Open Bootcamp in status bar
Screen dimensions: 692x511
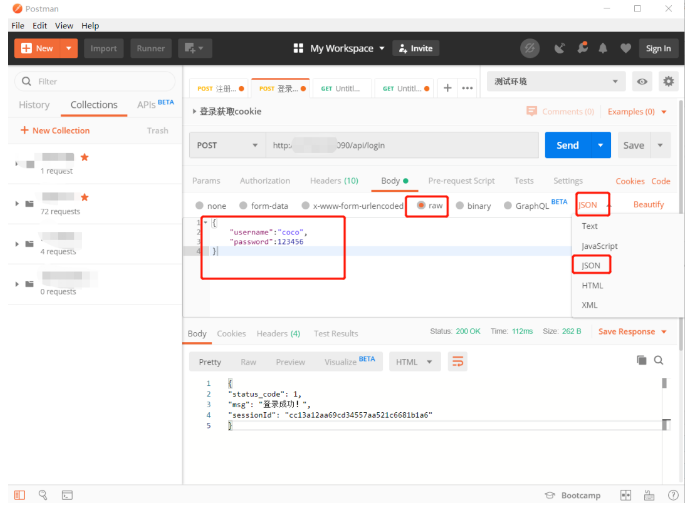coord(573,495)
